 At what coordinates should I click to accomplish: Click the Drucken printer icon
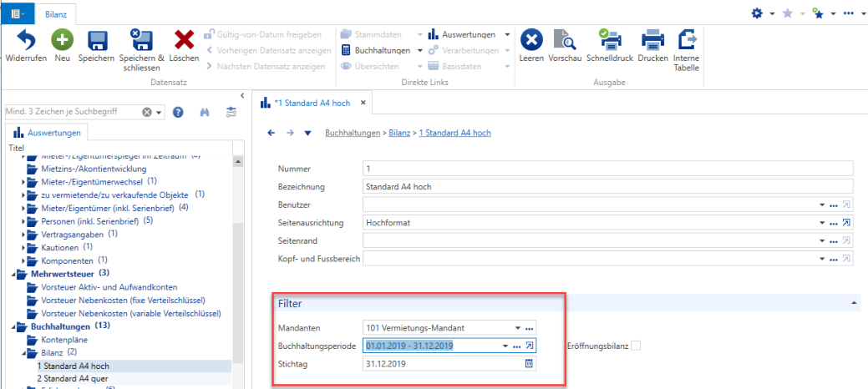(652, 40)
